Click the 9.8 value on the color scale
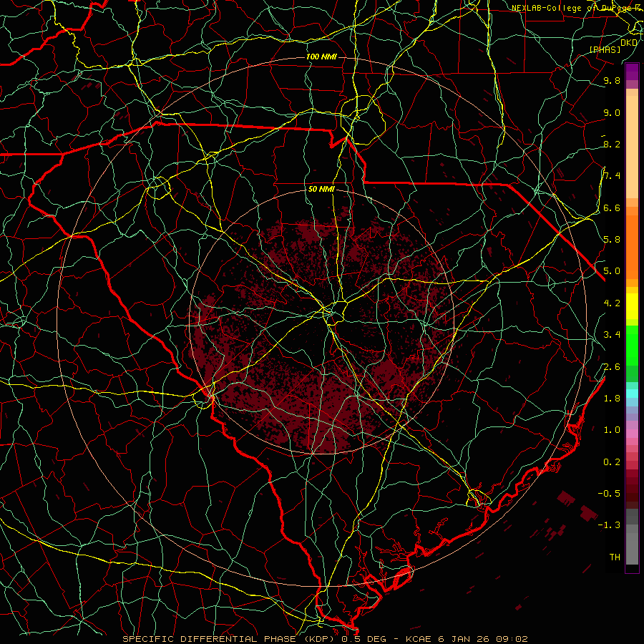Image resolution: width=644 pixels, height=644 pixels. (612, 80)
